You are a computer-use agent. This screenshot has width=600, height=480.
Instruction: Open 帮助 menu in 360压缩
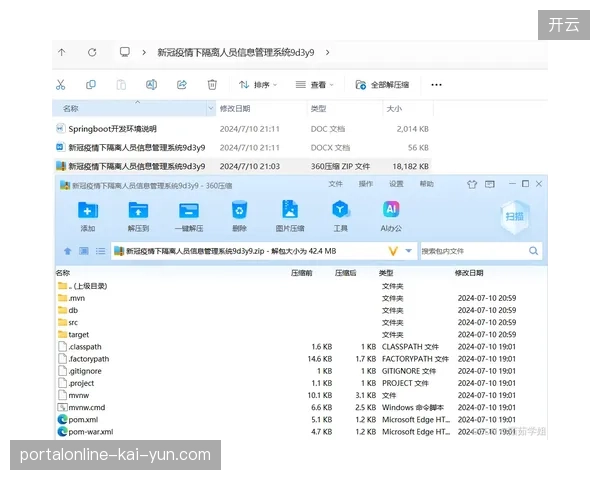click(426, 184)
